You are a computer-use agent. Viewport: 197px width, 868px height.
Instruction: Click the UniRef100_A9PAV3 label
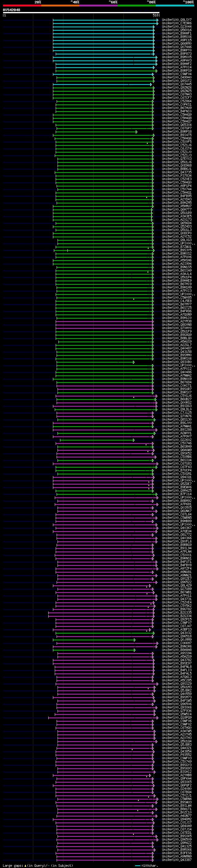tap(177, 60)
